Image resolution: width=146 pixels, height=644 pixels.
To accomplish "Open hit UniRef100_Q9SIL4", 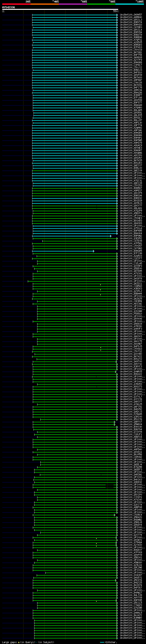I will [x=131, y=30].
